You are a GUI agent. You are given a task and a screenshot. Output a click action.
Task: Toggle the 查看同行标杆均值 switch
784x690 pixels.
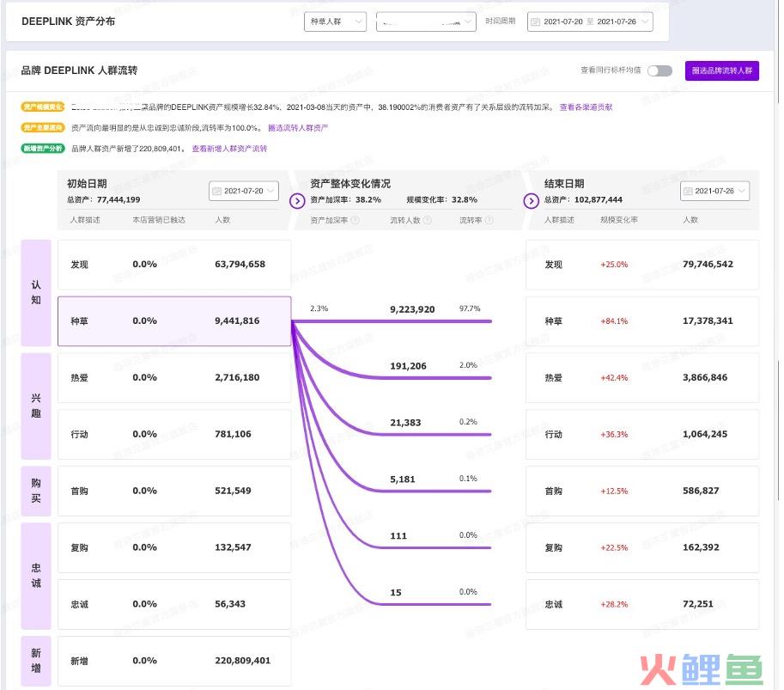click(x=659, y=70)
